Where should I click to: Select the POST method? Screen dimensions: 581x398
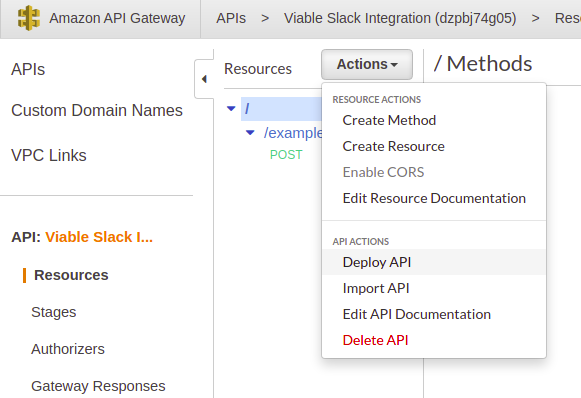[286, 155]
